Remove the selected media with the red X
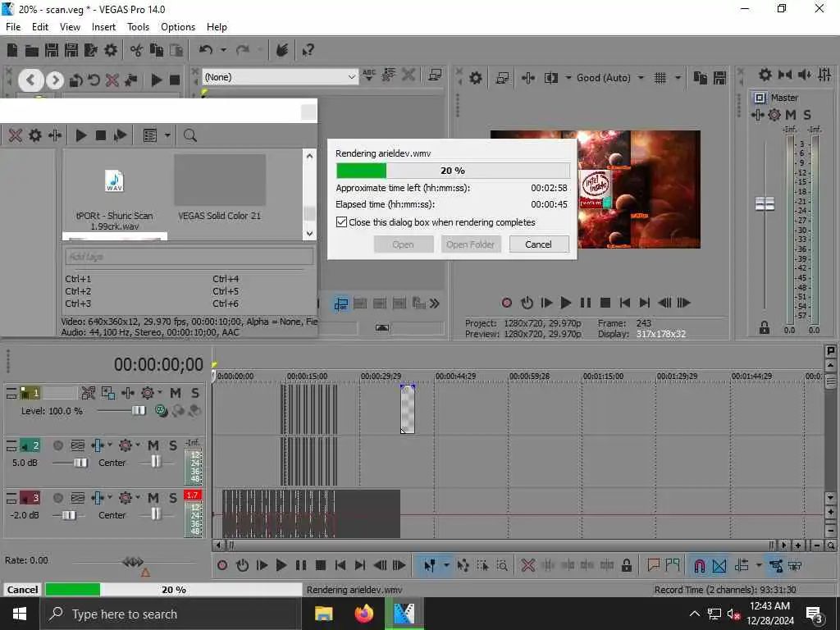The image size is (840, 630). click(x=16, y=135)
